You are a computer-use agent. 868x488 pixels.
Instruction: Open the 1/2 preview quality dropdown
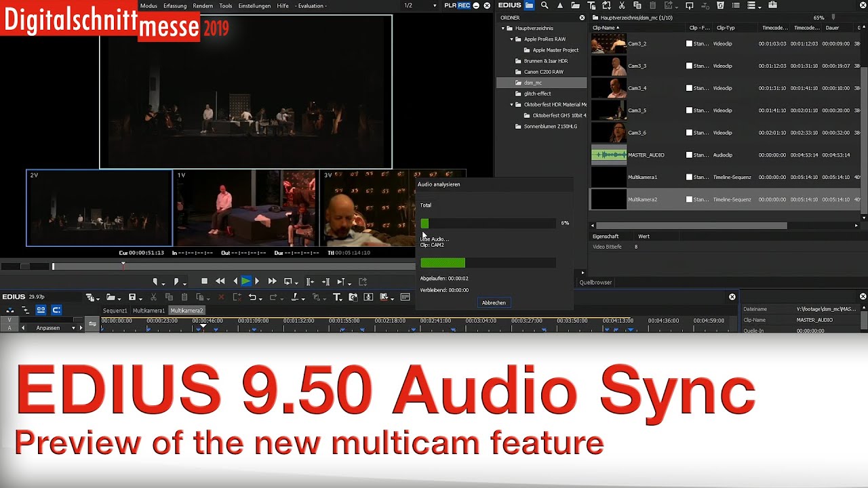(435, 5)
